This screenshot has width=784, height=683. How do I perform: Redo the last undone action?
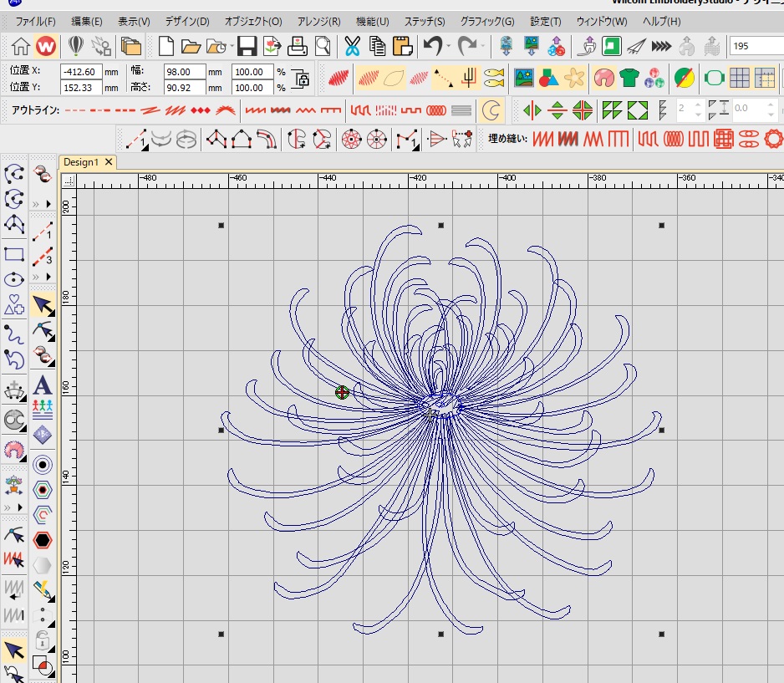(467, 47)
